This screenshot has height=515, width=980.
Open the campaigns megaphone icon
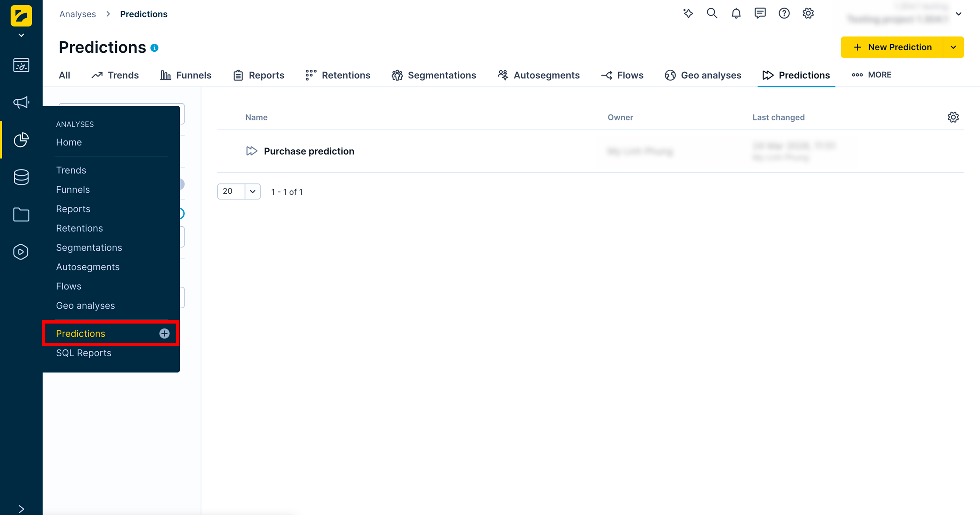(x=21, y=102)
